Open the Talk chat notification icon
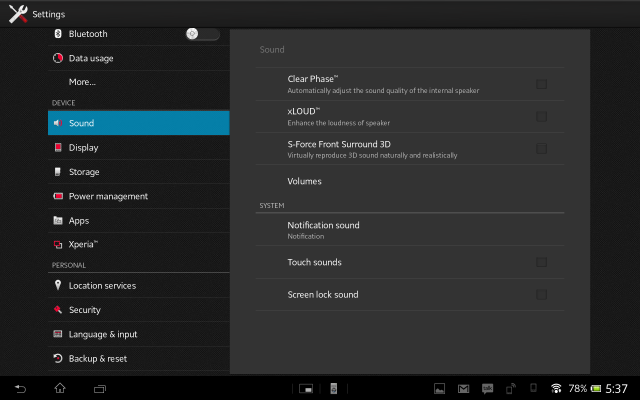 (x=487, y=389)
